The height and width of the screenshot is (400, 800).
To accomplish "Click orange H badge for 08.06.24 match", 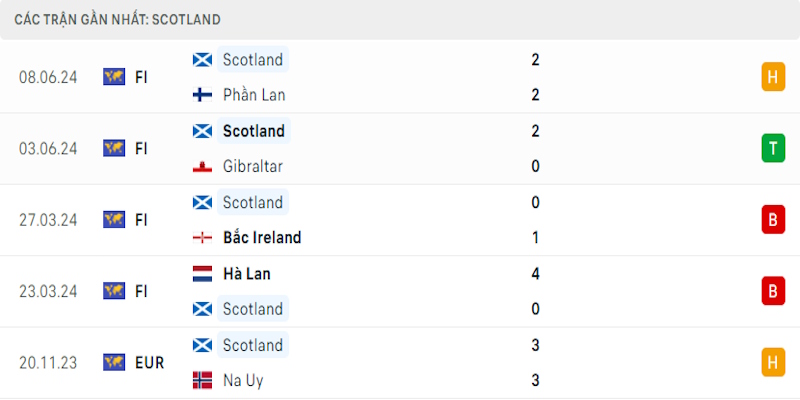I will 773,77.
